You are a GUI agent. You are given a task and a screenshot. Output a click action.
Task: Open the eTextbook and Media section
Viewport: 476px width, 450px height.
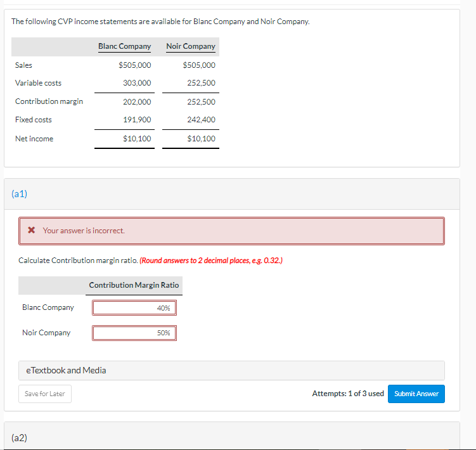point(231,370)
